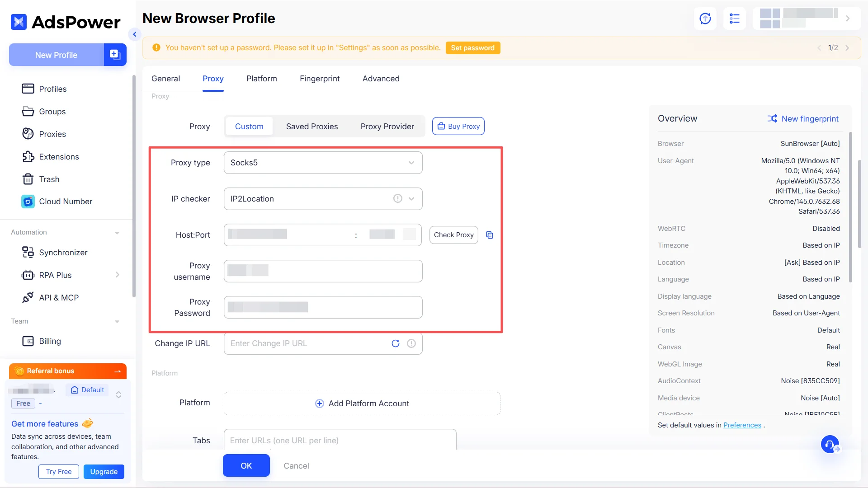This screenshot has width=868, height=488.
Task: Open the Proxies section
Action: pyautogui.click(x=52, y=134)
